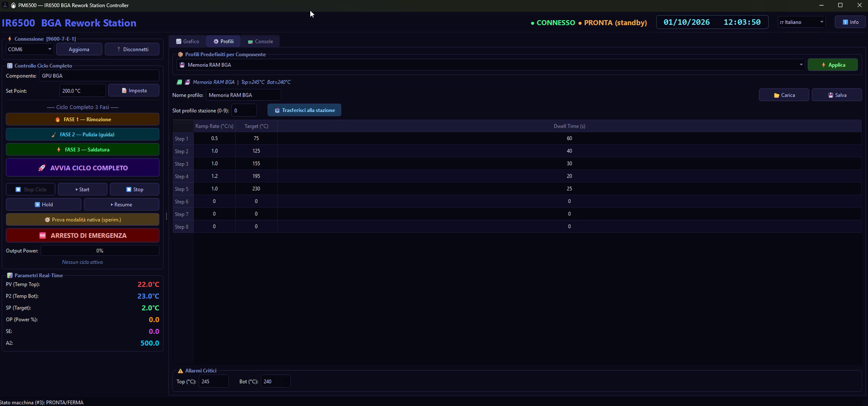Click the Slot profilo stazione (0-9) spinbox
The height and width of the screenshot is (406, 868).
click(x=244, y=110)
